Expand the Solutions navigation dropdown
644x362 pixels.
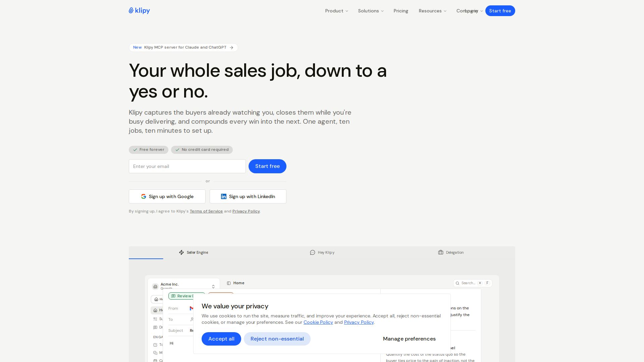371,11
